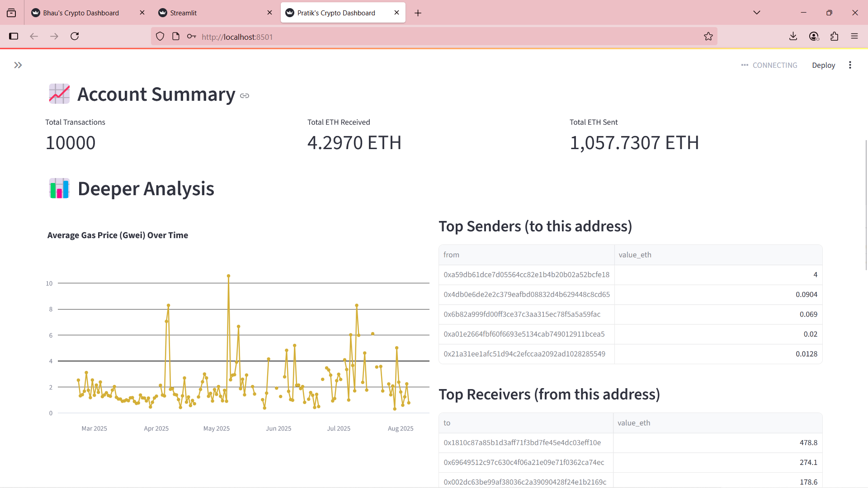Click the sidebar view icon left of back arrow
Image resolution: width=868 pixels, height=488 pixels.
pyautogui.click(x=14, y=36)
